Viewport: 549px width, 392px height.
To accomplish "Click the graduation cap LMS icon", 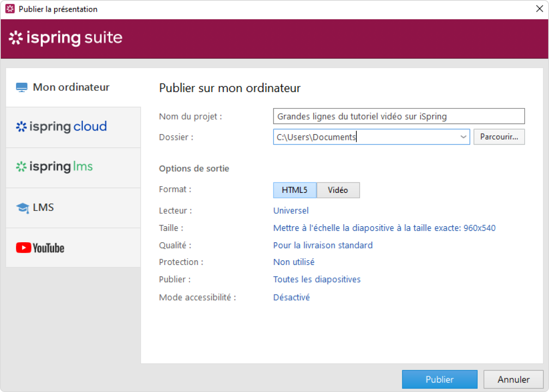I will pos(22,207).
